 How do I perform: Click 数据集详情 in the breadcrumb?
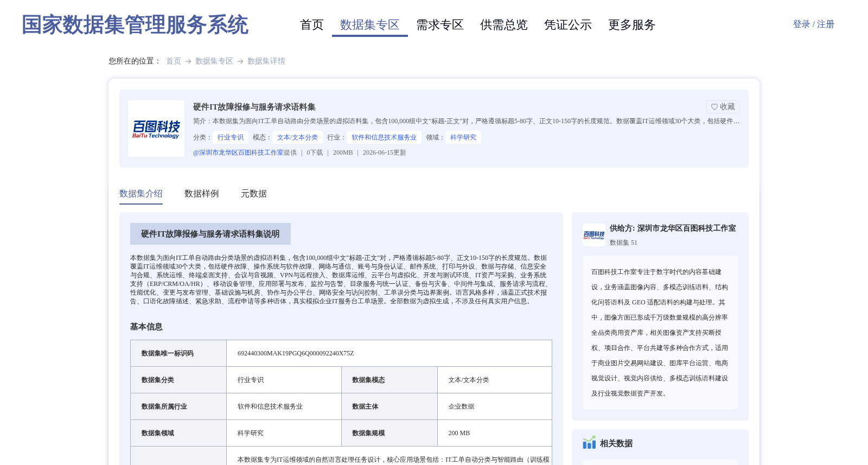[x=266, y=61]
